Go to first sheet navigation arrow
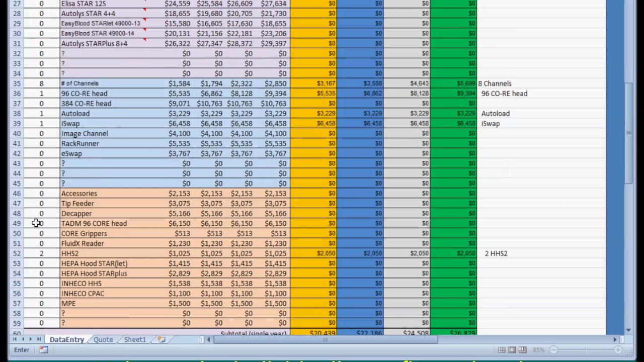Image resolution: width=644 pixels, height=362 pixels. (x=15, y=340)
